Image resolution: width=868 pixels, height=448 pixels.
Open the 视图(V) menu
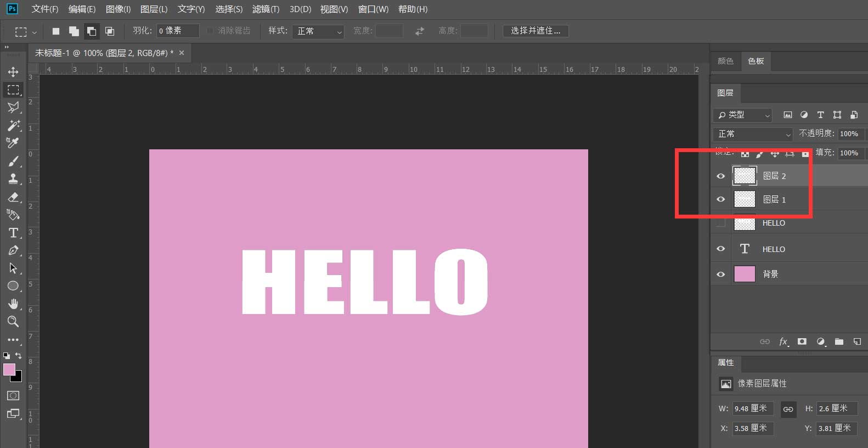tap(334, 9)
